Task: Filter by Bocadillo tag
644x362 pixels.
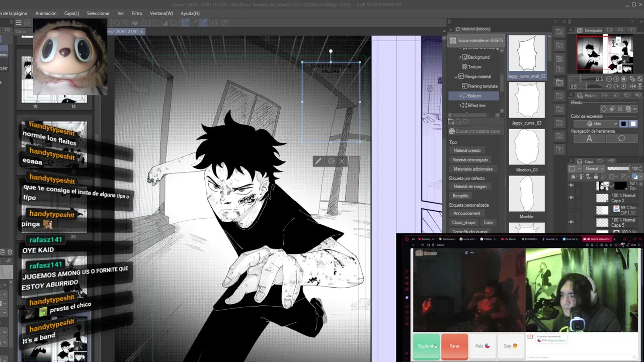Action: point(460,196)
